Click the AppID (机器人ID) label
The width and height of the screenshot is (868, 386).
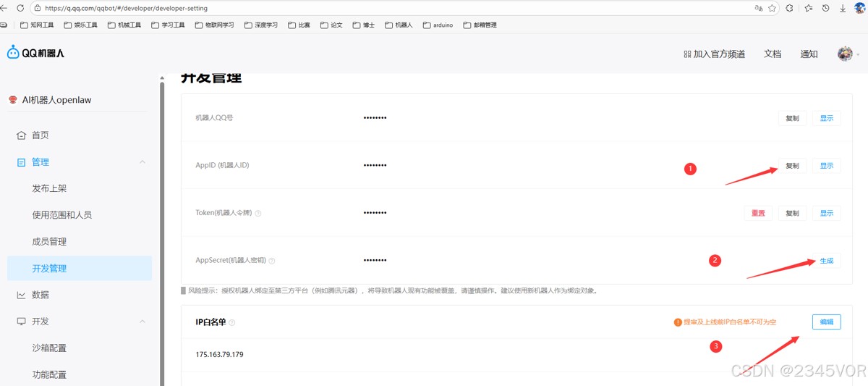tap(222, 166)
